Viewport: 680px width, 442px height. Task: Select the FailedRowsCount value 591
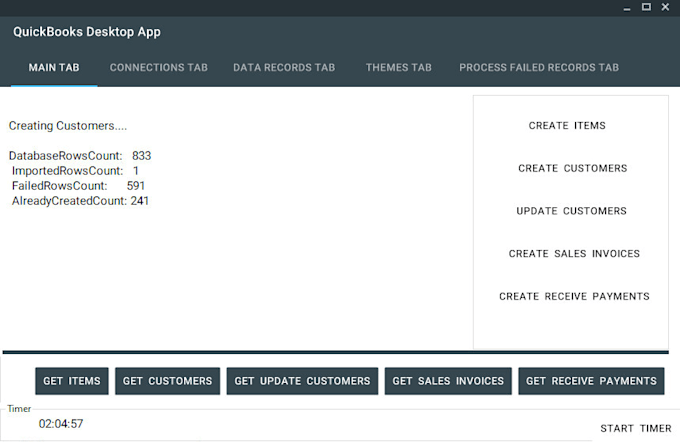pos(136,186)
